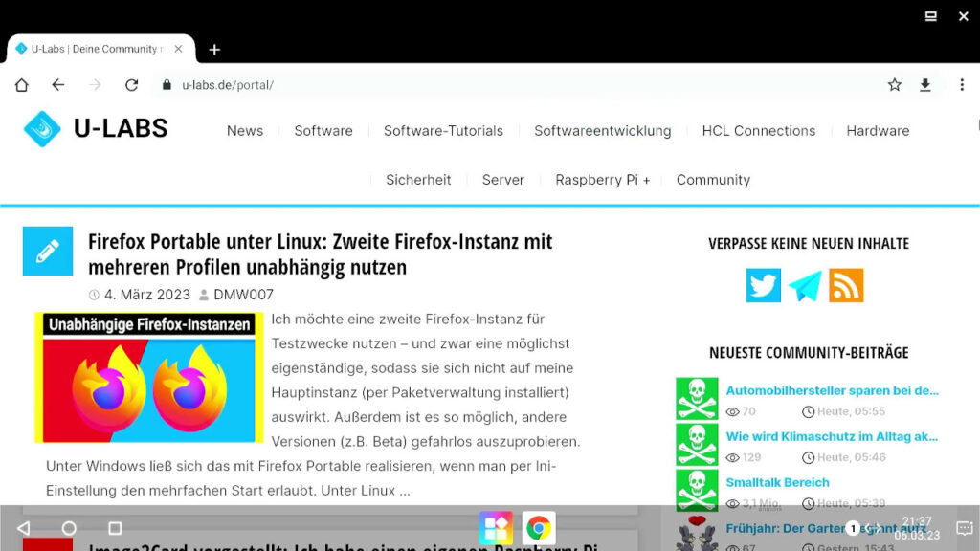Go to Software-Tutorials section
The width and height of the screenshot is (980, 551).
tap(443, 130)
